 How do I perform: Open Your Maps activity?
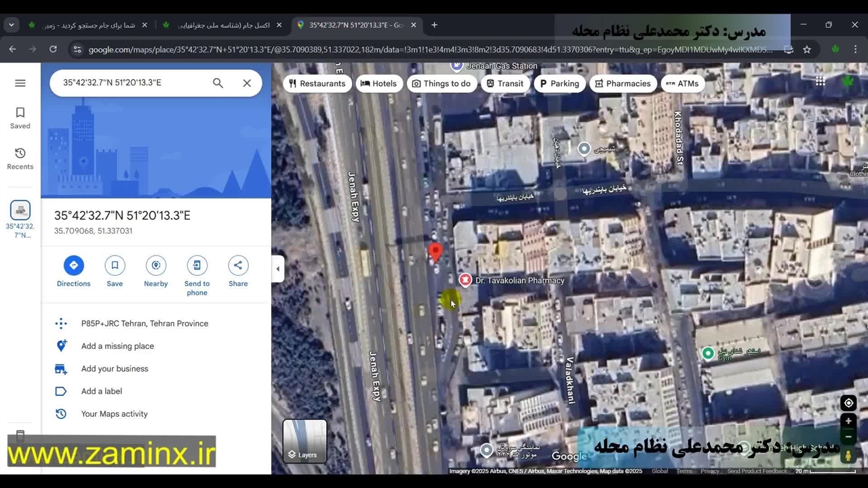[114, 414]
